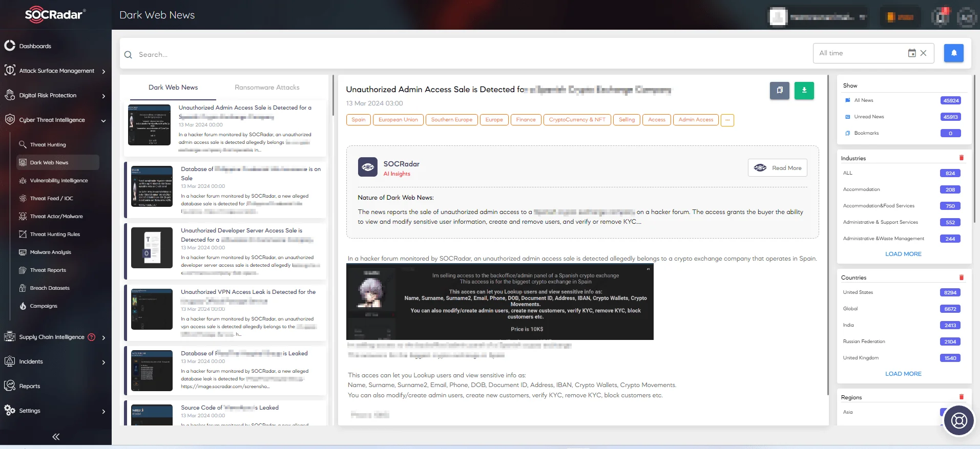980x449 pixels.
Task: Open Unauthorized VPN Access Leak news card
Action: pos(225,312)
